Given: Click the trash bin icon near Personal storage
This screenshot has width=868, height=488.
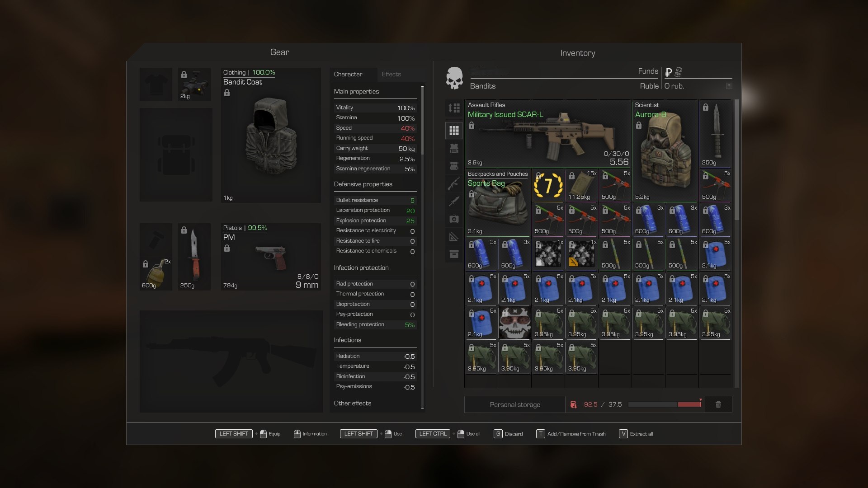Looking at the screenshot, I should click(718, 404).
